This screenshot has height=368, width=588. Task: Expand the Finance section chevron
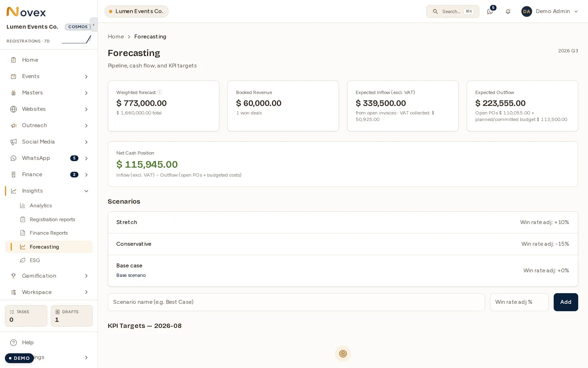tap(86, 175)
